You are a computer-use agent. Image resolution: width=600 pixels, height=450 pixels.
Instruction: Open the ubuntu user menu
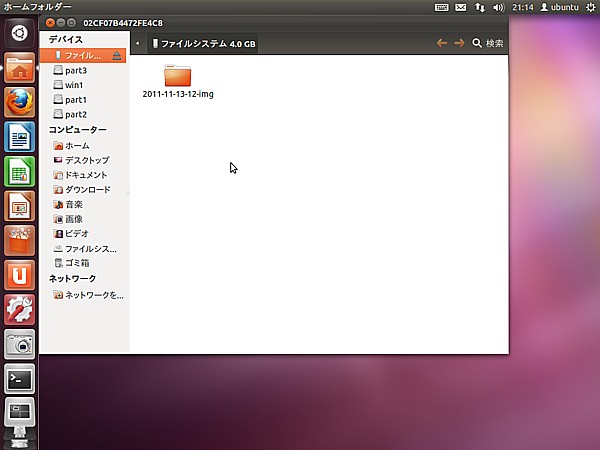[x=559, y=7]
